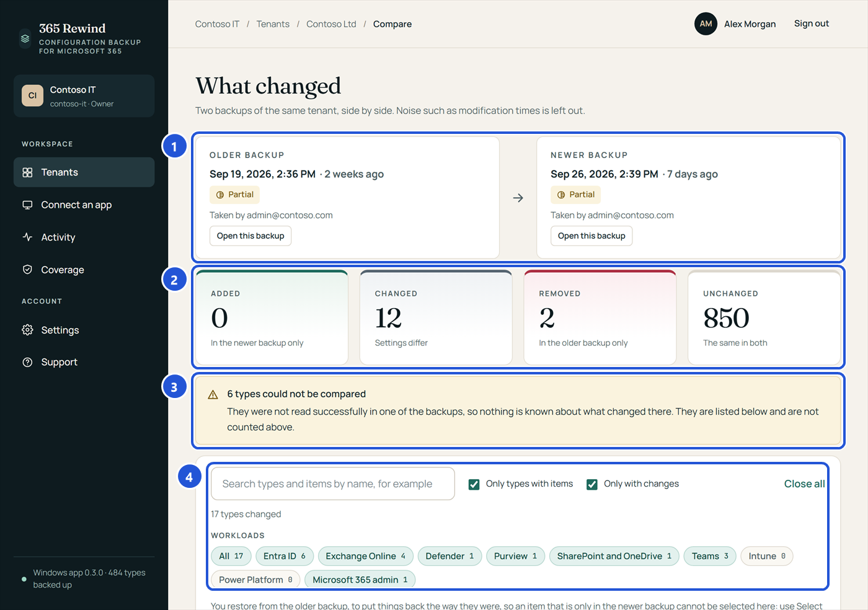Click the Connect an app monitor icon
Screen dimensions: 868x610
coord(27,205)
